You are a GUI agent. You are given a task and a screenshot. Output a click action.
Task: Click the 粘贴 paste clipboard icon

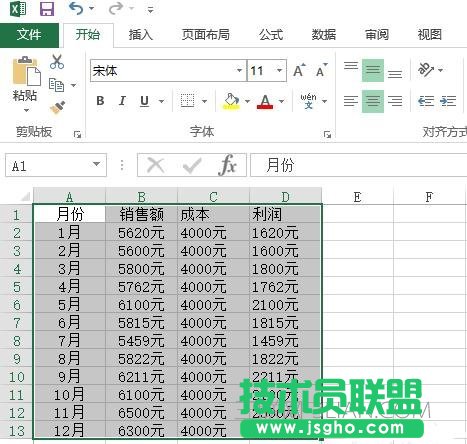26,71
